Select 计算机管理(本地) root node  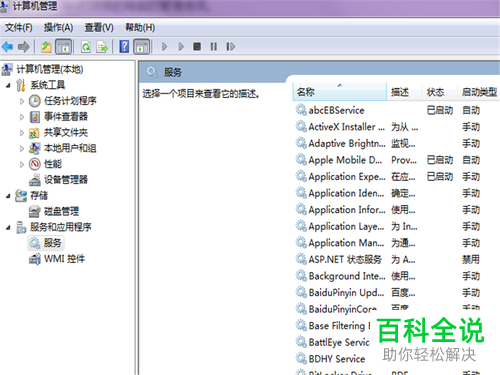(x=50, y=69)
